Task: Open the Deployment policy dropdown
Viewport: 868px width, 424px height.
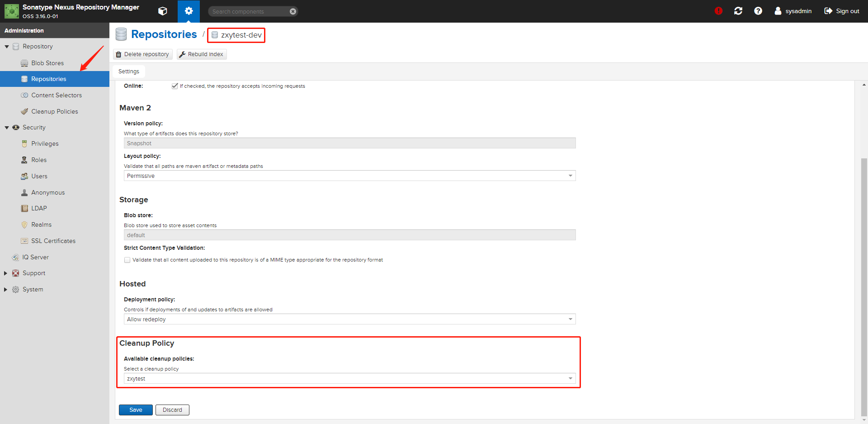Action: click(570, 319)
